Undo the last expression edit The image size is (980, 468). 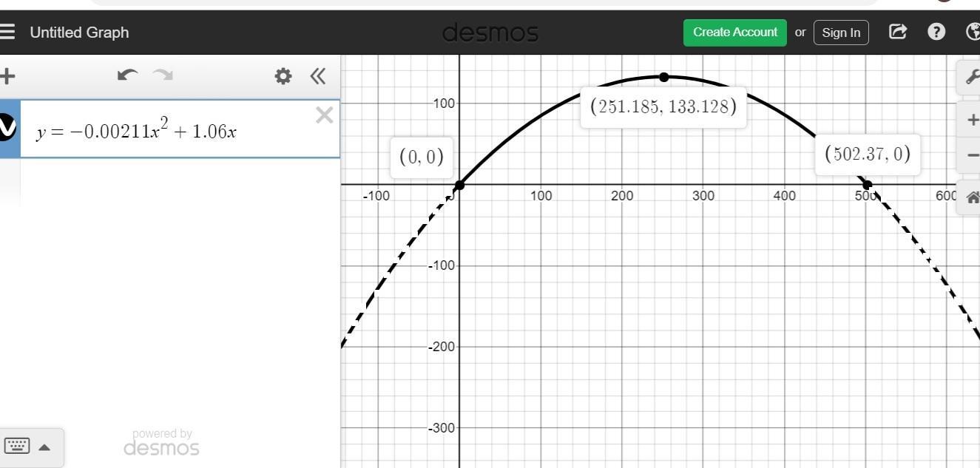(128, 75)
